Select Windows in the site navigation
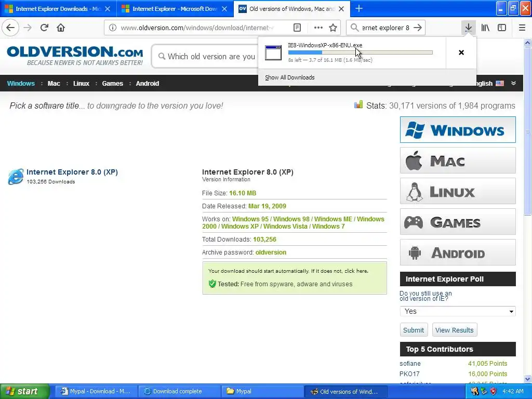 [x=21, y=84]
